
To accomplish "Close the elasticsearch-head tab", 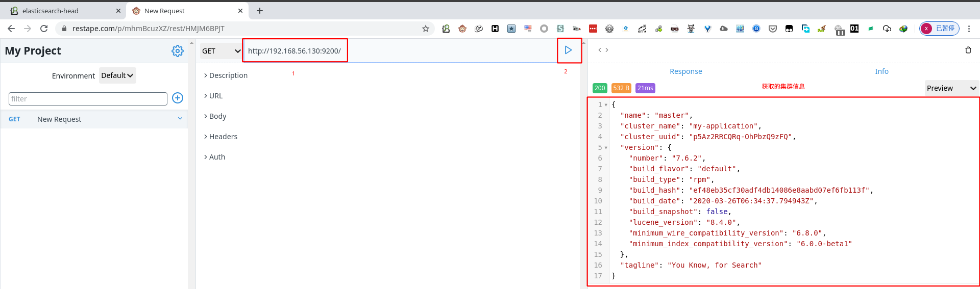I will [118, 11].
